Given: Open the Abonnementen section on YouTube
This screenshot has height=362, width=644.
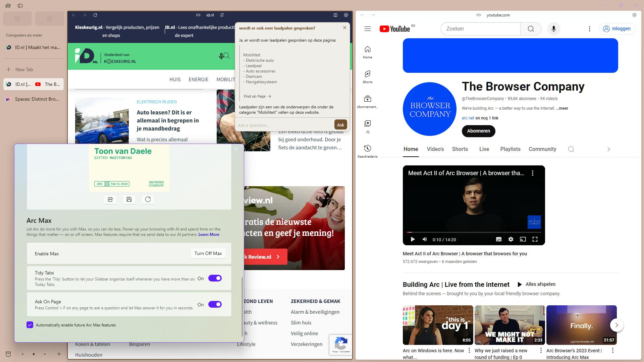Looking at the screenshot, I should 368,101.
